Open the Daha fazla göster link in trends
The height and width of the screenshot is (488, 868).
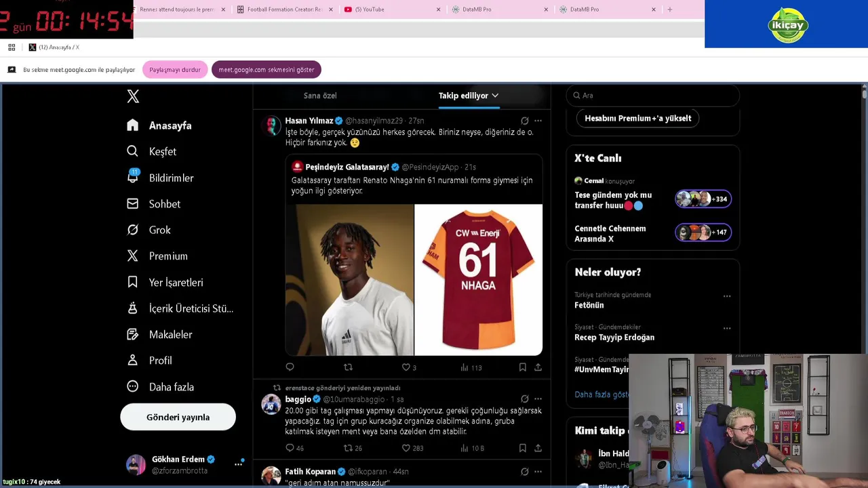point(601,394)
